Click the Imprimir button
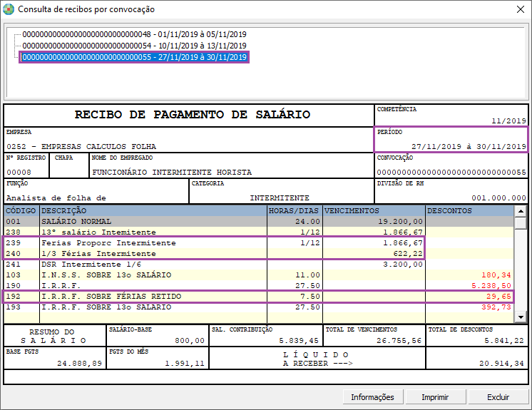This screenshot has width=532, height=410. point(435,397)
